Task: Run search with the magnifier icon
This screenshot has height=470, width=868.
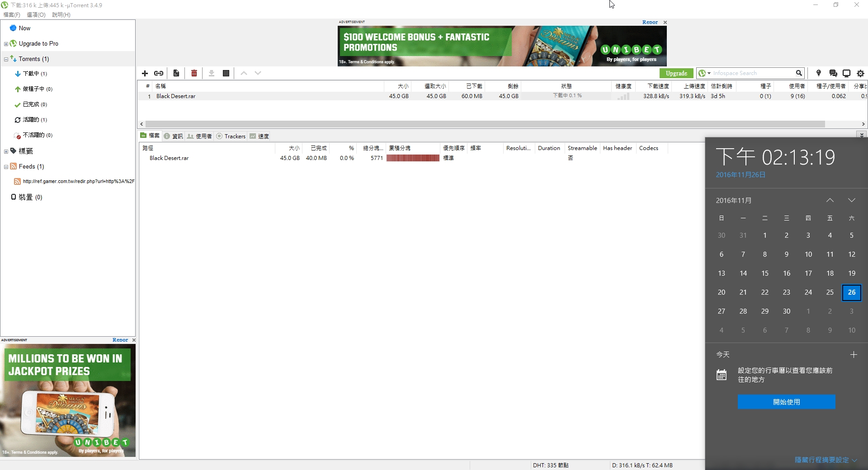Action: [799, 73]
